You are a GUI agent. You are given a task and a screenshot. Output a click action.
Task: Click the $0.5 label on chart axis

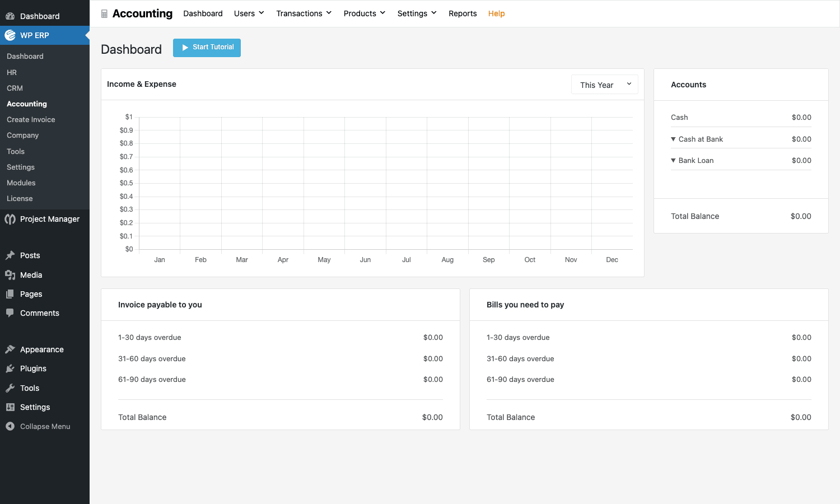(x=127, y=183)
